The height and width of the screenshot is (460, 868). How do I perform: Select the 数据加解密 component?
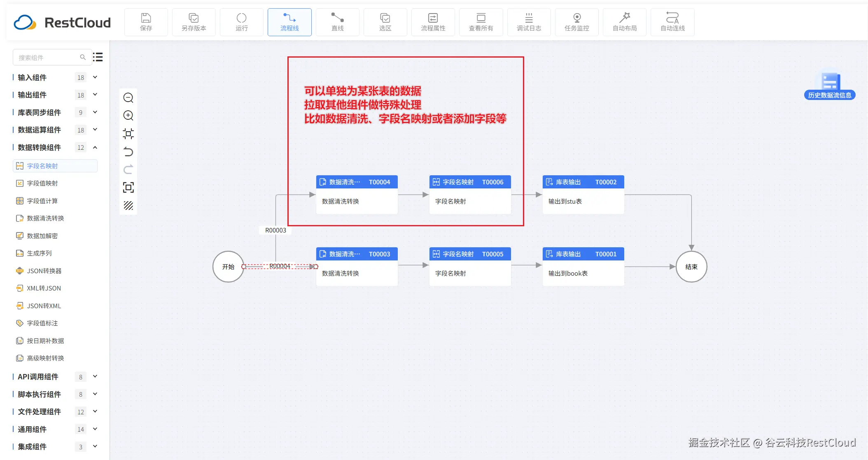[x=55, y=236]
